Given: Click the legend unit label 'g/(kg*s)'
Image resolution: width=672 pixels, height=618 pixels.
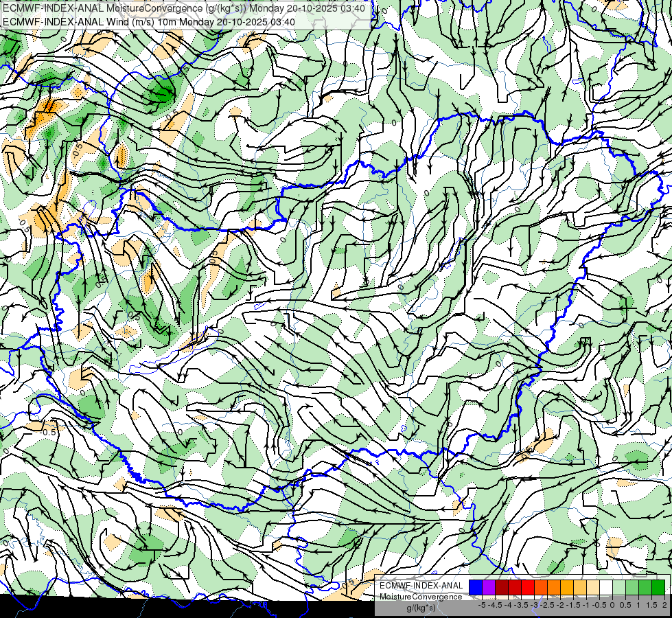Looking at the screenshot, I should click(421, 608).
